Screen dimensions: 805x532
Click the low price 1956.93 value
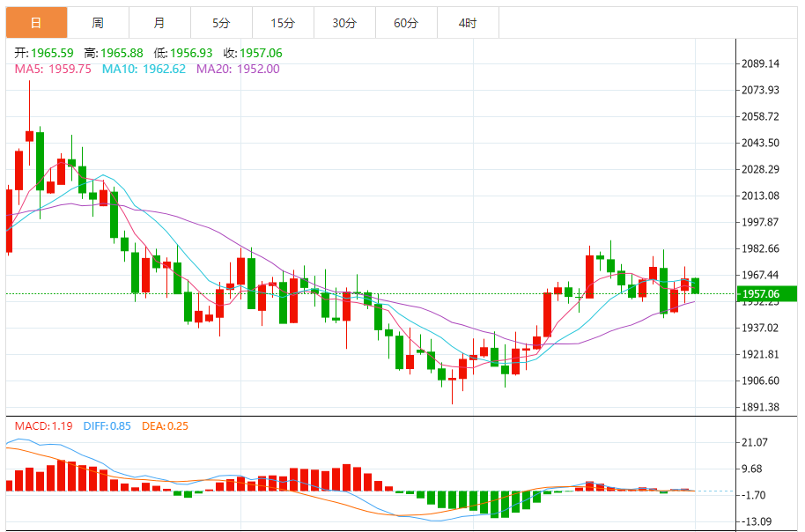191,53
